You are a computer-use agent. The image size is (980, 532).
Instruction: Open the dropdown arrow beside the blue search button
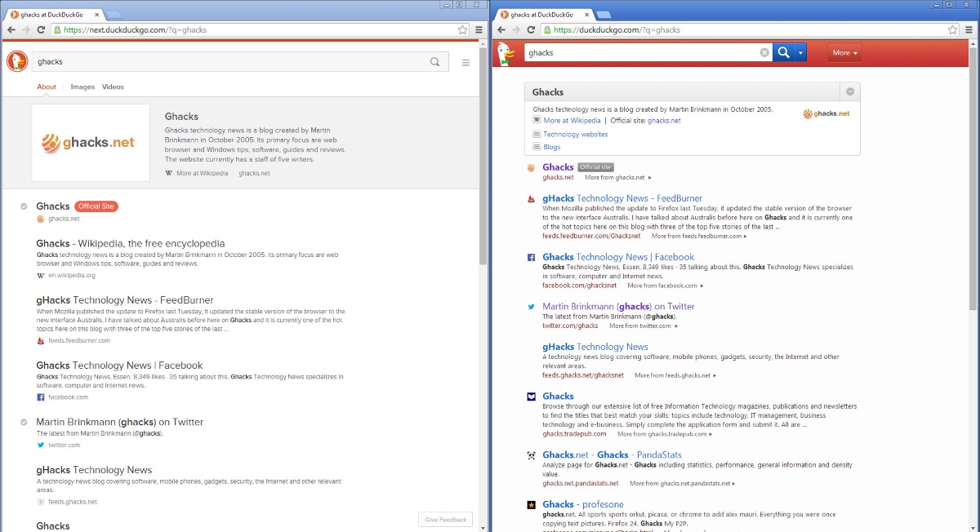pyautogui.click(x=801, y=52)
